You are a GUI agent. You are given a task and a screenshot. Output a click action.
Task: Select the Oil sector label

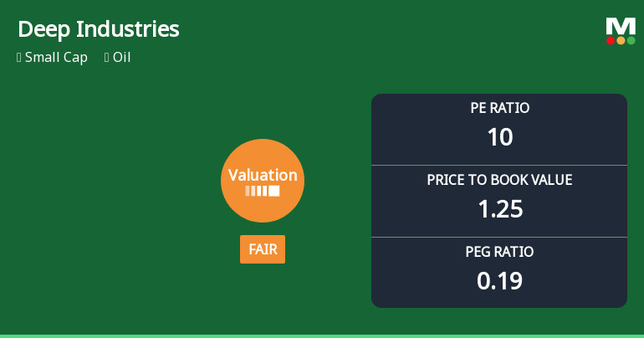[122, 58]
